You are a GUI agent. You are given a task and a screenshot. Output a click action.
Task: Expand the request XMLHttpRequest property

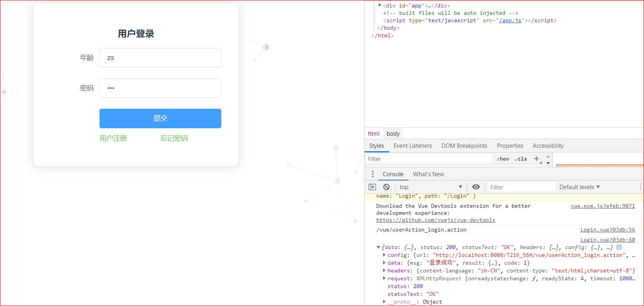[x=384, y=278]
